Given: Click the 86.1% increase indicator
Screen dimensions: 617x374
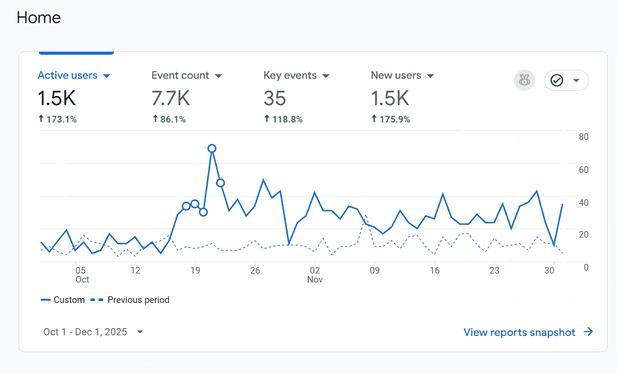Looking at the screenshot, I should coord(169,119).
